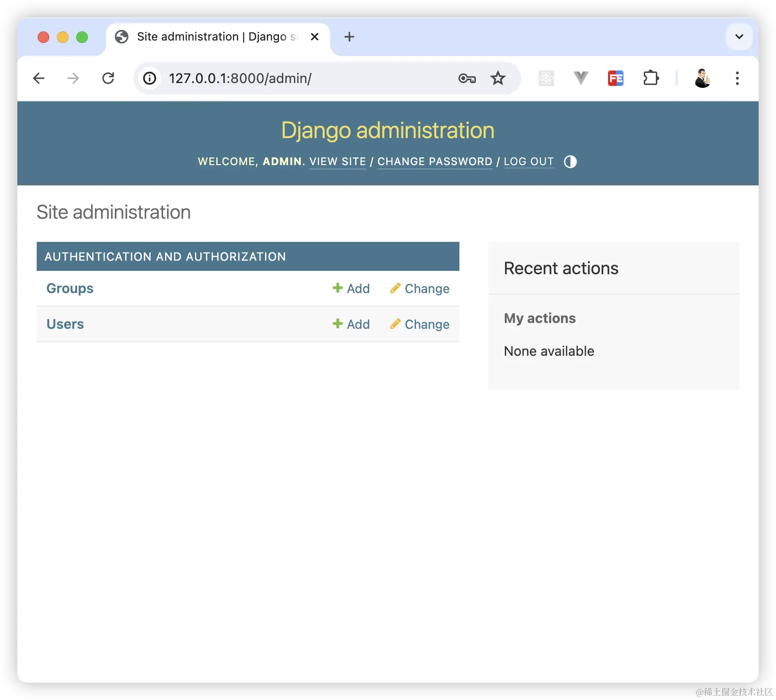Open the React devtools extension icon
The image size is (776, 700).
(x=546, y=78)
